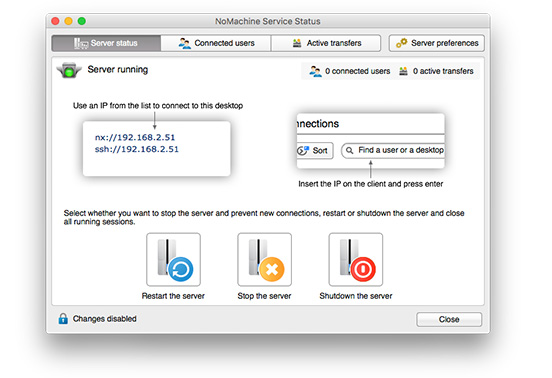Viewport: 552px width, 378px height.
Task: Click the Stop the server icon
Action: (x=264, y=259)
